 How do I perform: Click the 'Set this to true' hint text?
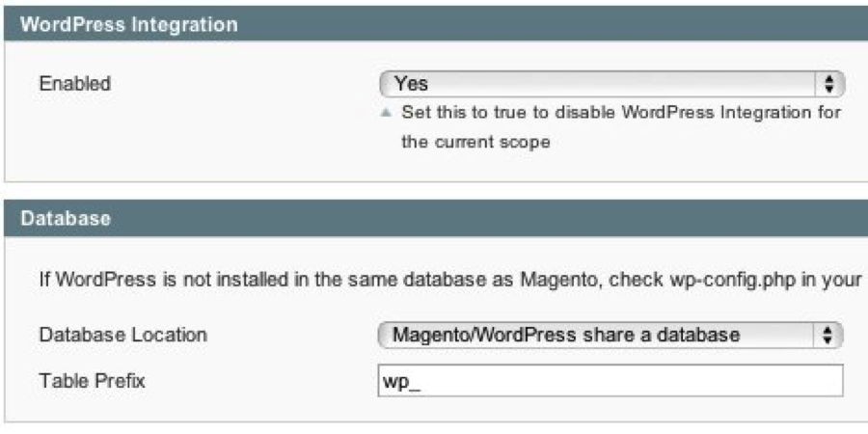click(x=620, y=113)
